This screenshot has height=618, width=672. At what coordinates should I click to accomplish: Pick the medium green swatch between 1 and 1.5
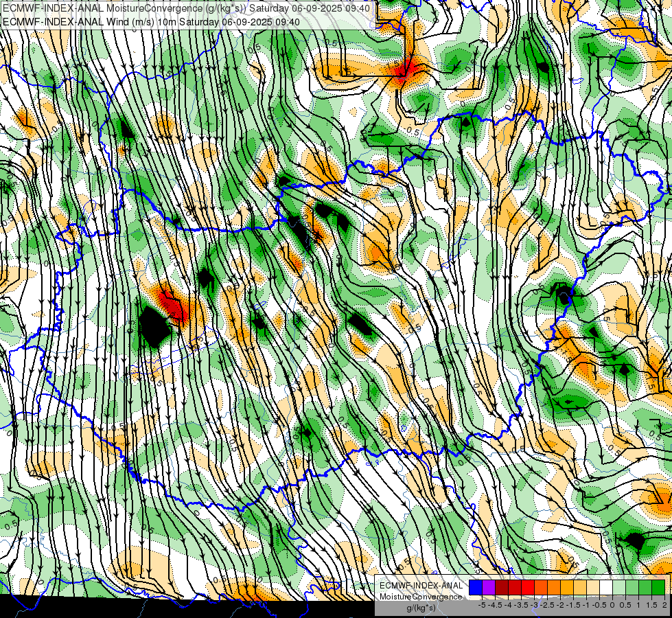(x=645, y=587)
